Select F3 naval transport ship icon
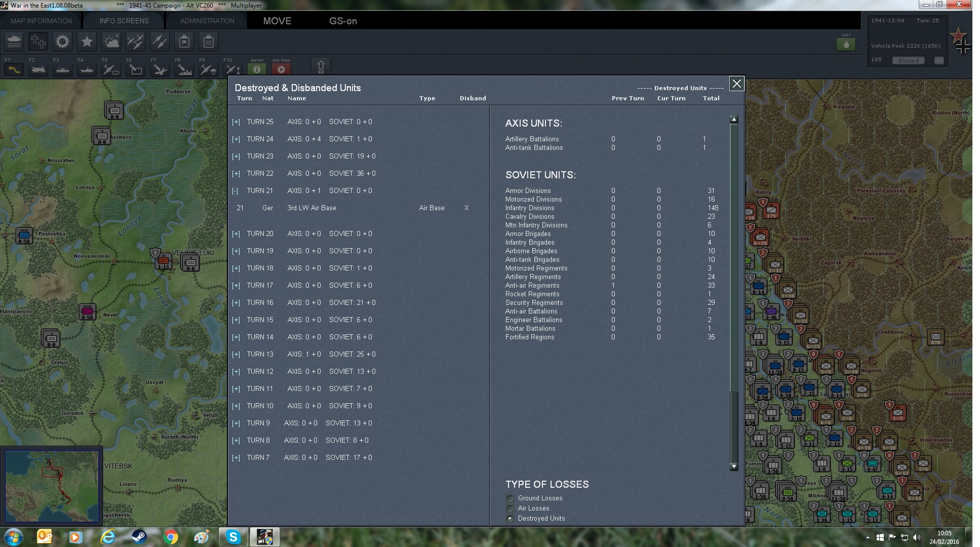Image resolution: width=980 pixels, height=547 pixels. pyautogui.click(x=62, y=69)
